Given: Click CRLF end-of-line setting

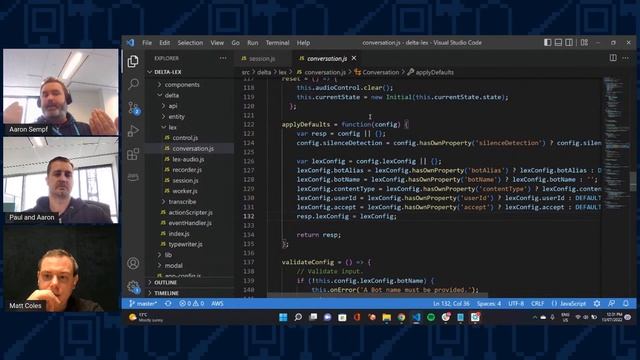Looking at the screenshot, I should tap(538, 304).
